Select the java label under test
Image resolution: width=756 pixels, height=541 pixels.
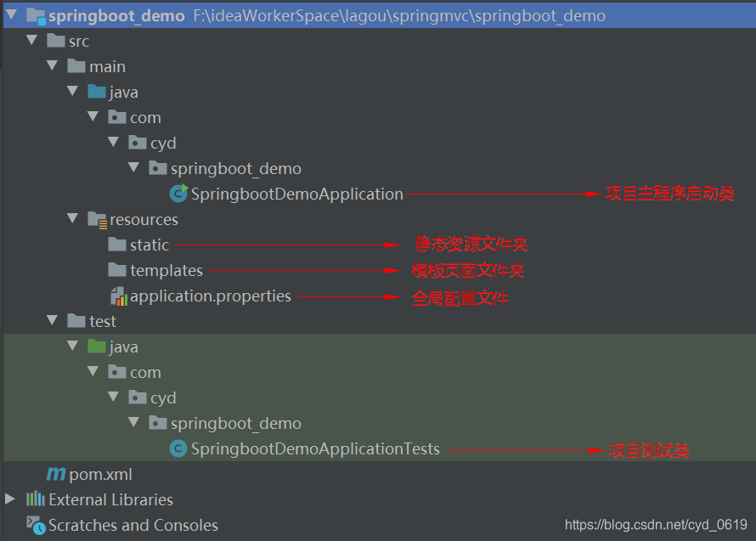(x=124, y=347)
